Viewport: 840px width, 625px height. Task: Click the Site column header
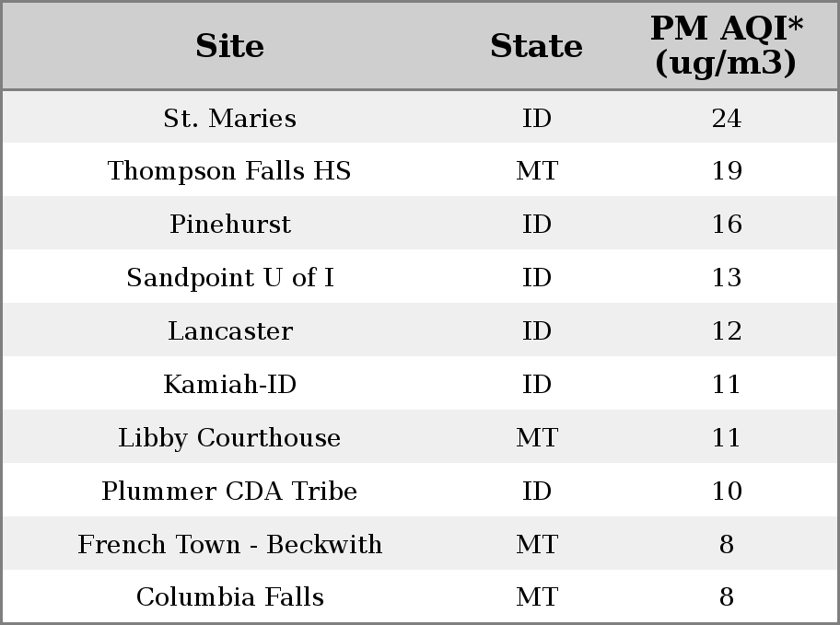(229, 46)
